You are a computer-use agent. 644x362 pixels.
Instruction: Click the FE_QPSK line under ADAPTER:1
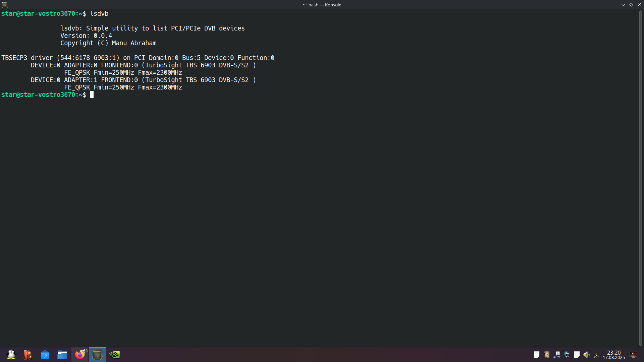point(123,87)
